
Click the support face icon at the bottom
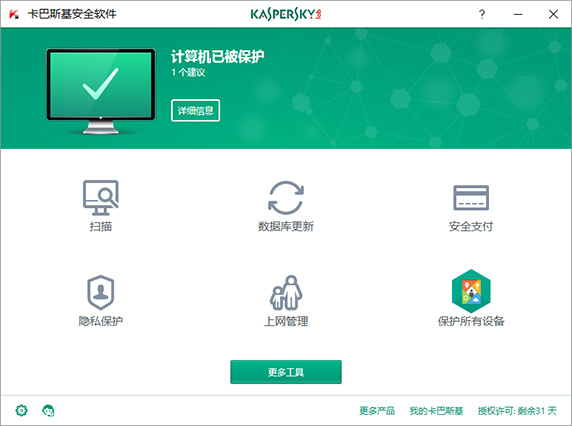click(49, 410)
